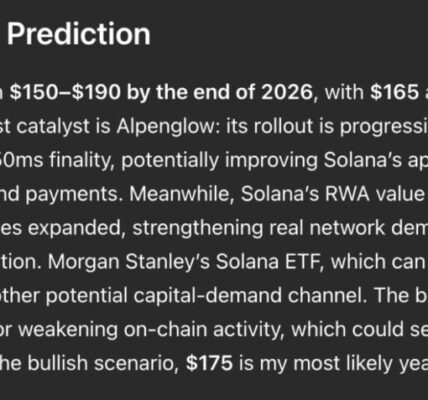Click the word "weakening"
The height and width of the screenshot is (400, 428).
point(68,330)
